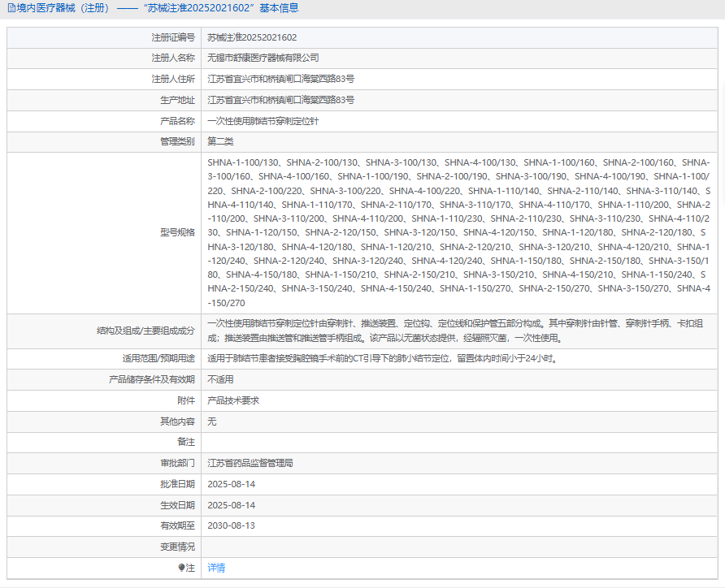The width and height of the screenshot is (725, 588).
Task: Click the 产品储存条件及有效期 label
Action: pyautogui.click(x=152, y=379)
